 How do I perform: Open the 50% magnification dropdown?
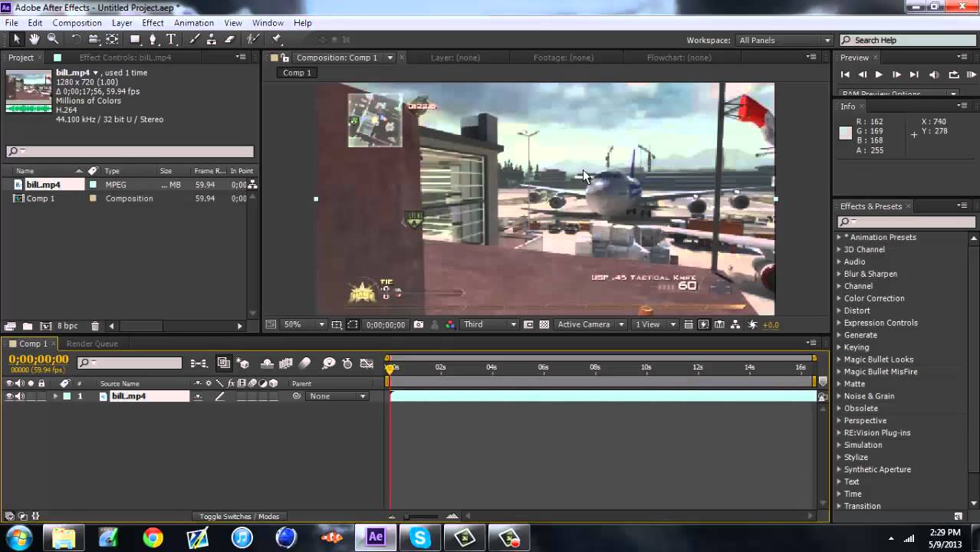coord(304,324)
